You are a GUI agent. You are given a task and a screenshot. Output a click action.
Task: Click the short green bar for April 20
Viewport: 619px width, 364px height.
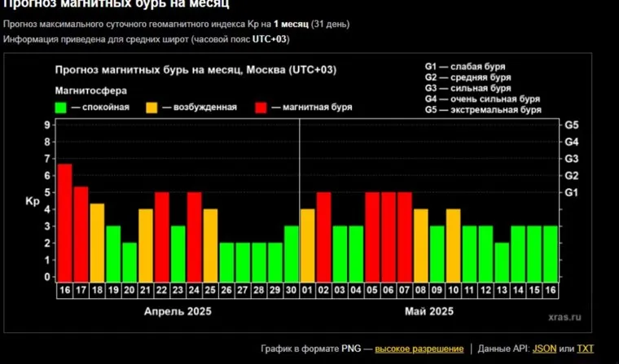coord(130,259)
